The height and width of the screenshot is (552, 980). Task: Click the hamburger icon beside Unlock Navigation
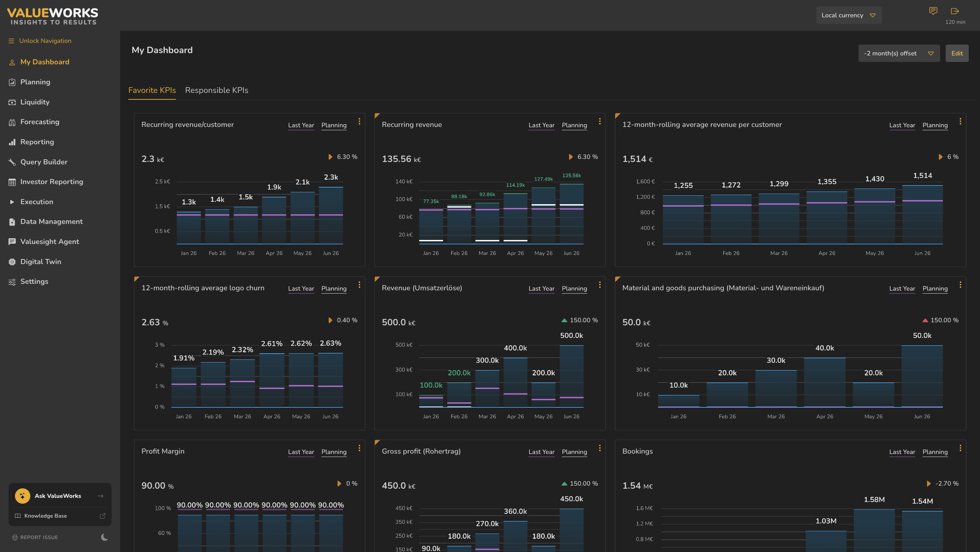click(12, 41)
